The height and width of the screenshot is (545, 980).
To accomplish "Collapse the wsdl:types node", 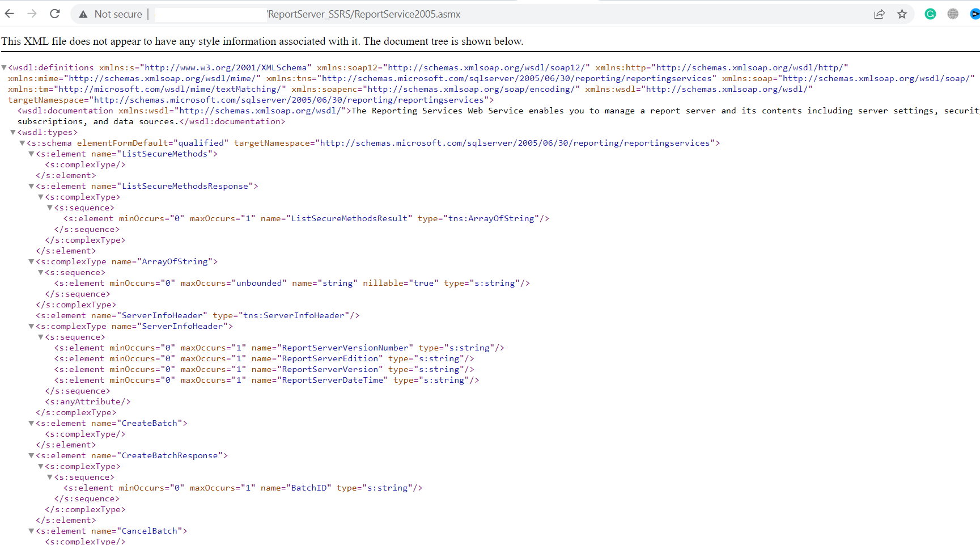I will 13,132.
